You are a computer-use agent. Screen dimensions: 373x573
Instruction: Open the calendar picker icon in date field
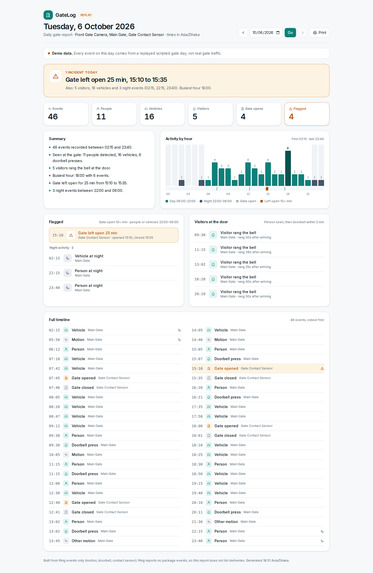point(278,33)
